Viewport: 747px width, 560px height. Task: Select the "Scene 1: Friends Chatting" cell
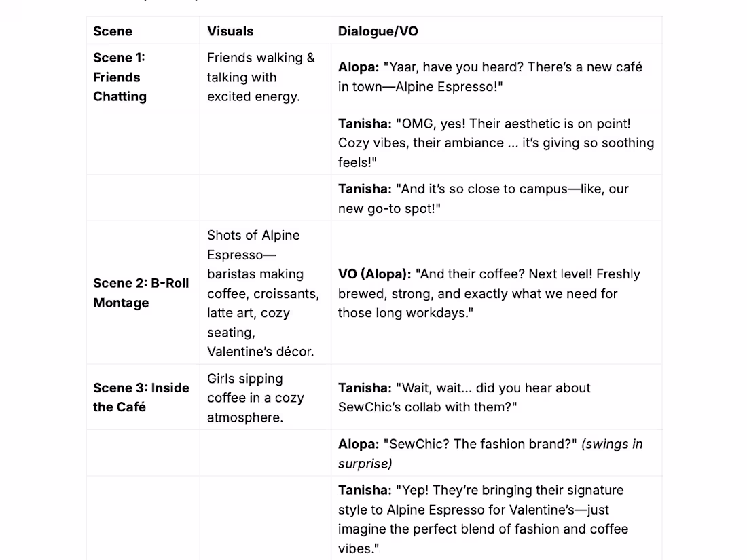pos(120,77)
